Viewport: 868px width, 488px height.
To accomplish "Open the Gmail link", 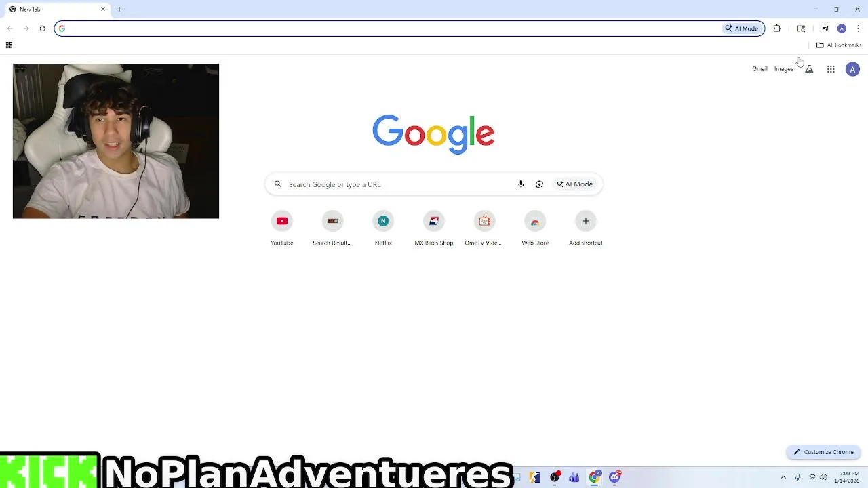I will click(x=759, y=69).
